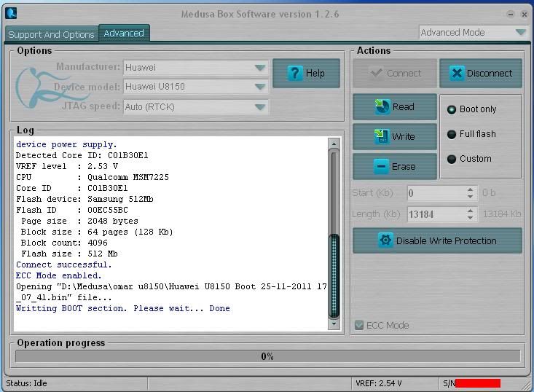The width and height of the screenshot is (534, 392).
Task: Click the log line 'Connect successful.'
Action: (63, 264)
